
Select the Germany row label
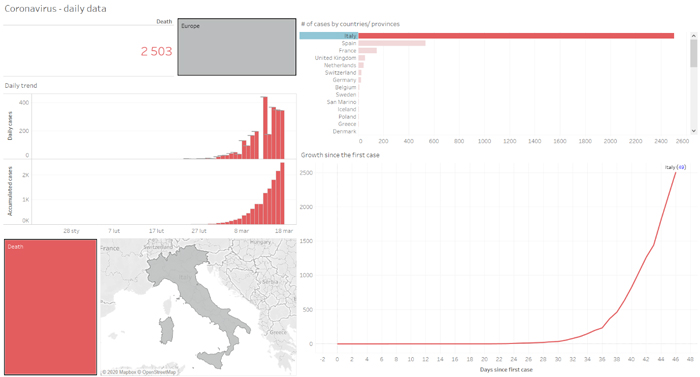tap(344, 80)
